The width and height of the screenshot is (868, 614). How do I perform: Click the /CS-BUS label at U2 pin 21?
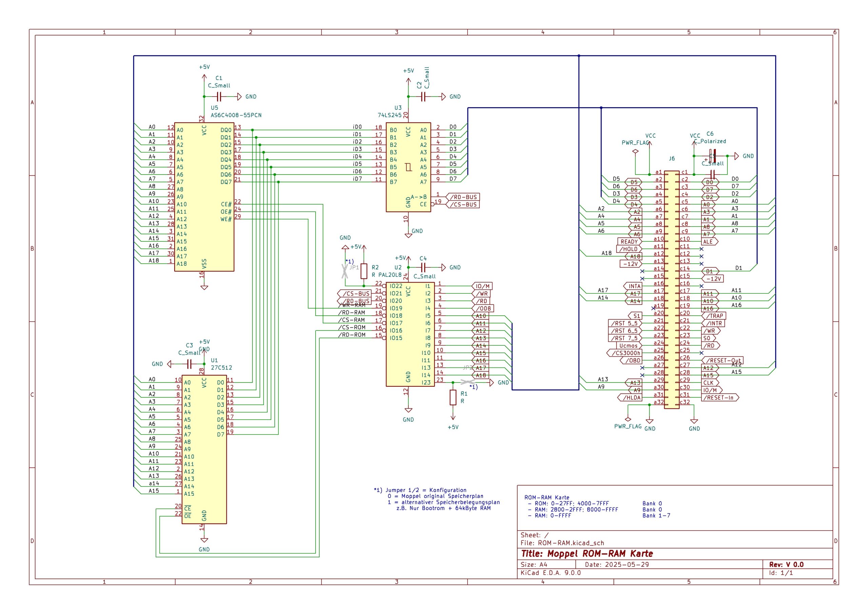[x=354, y=293]
